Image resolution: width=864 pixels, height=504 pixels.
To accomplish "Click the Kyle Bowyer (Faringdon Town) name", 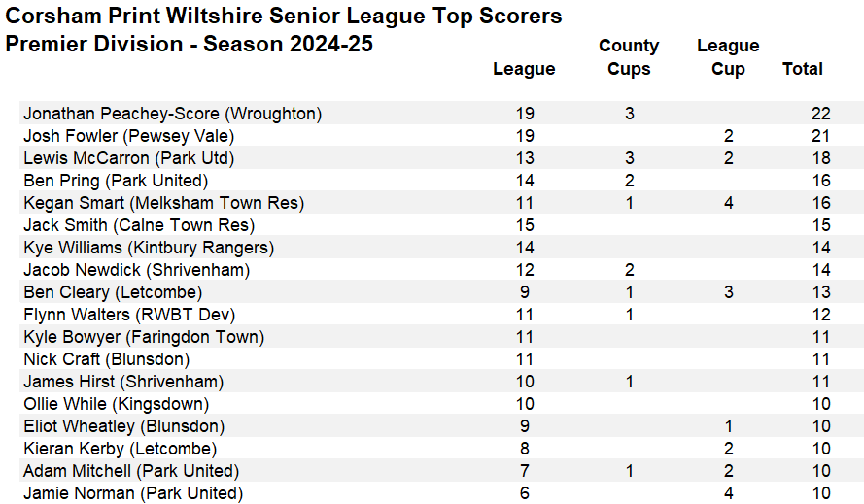I will [144, 337].
